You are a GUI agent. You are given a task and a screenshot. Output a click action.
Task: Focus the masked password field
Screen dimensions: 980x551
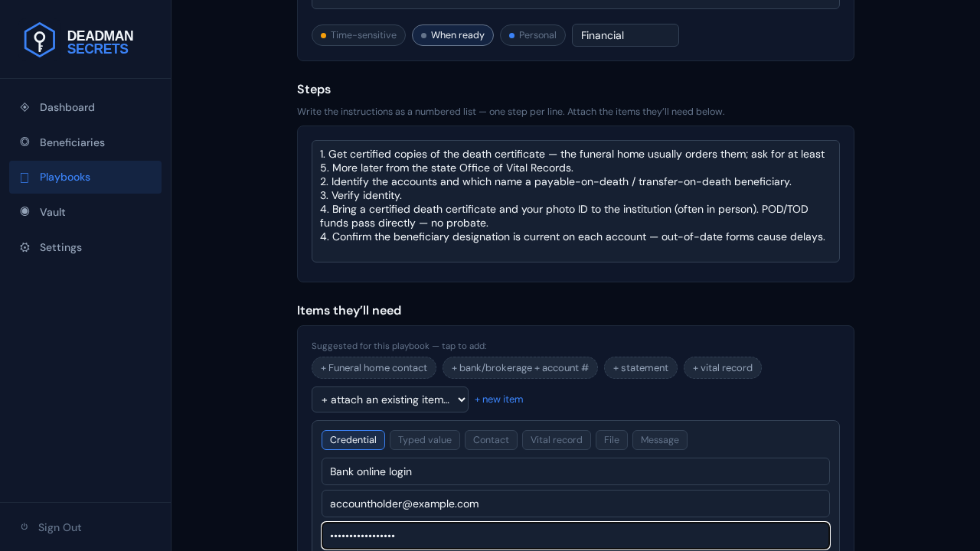pos(576,536)
